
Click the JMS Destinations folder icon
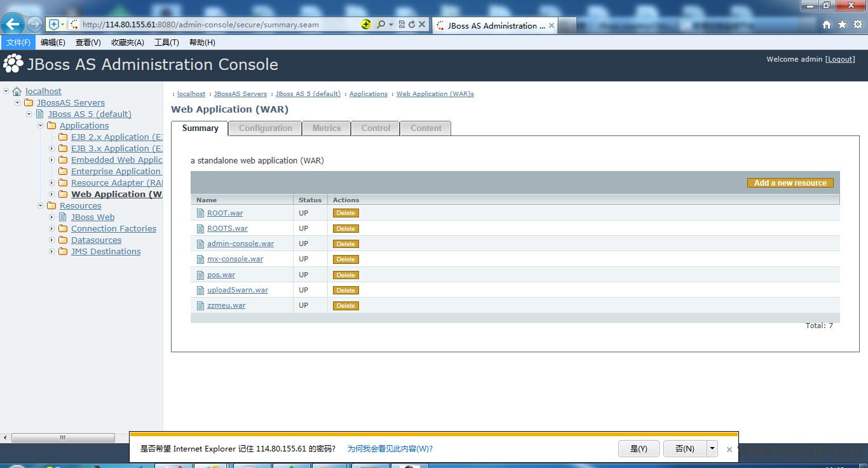coord(63,252)
